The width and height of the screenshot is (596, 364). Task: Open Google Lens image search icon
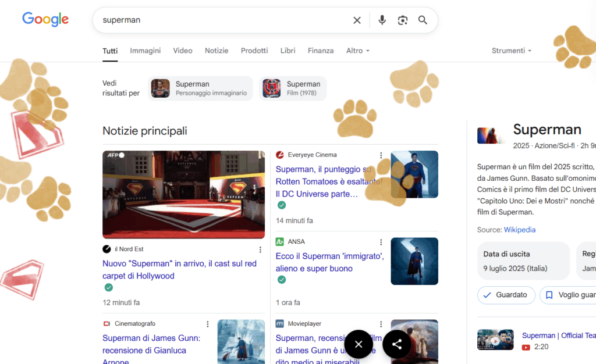point(403,20)
